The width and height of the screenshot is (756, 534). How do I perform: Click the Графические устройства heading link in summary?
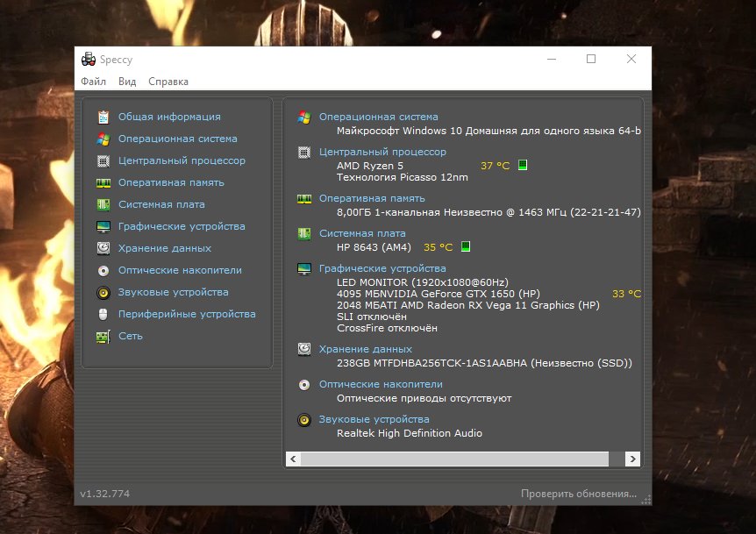coord(382,268)
